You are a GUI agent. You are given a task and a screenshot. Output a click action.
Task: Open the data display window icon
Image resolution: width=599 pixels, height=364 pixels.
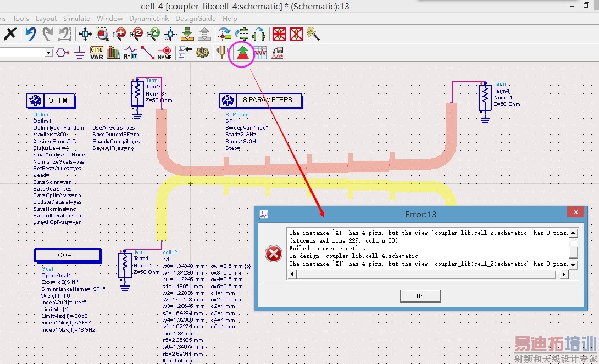pyautogui.click(x=260, y=53)
